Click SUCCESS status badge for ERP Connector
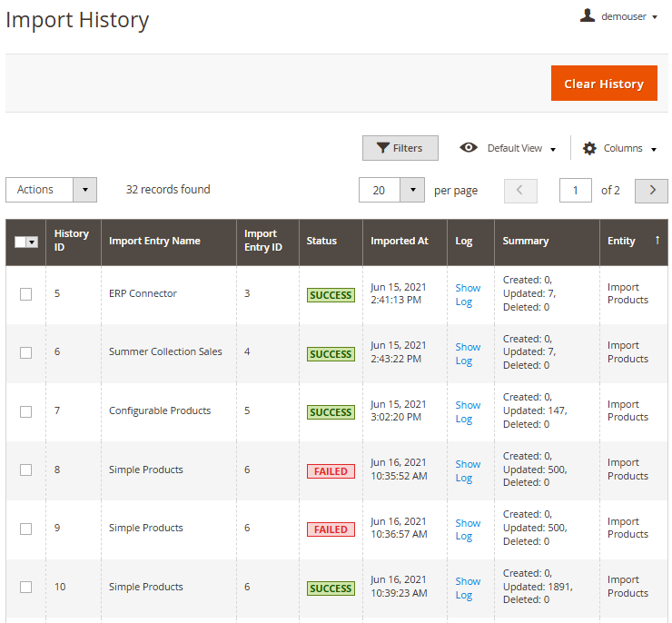This screenshot has width=672, height=623. pyautogui.click(x=331, y=295)
